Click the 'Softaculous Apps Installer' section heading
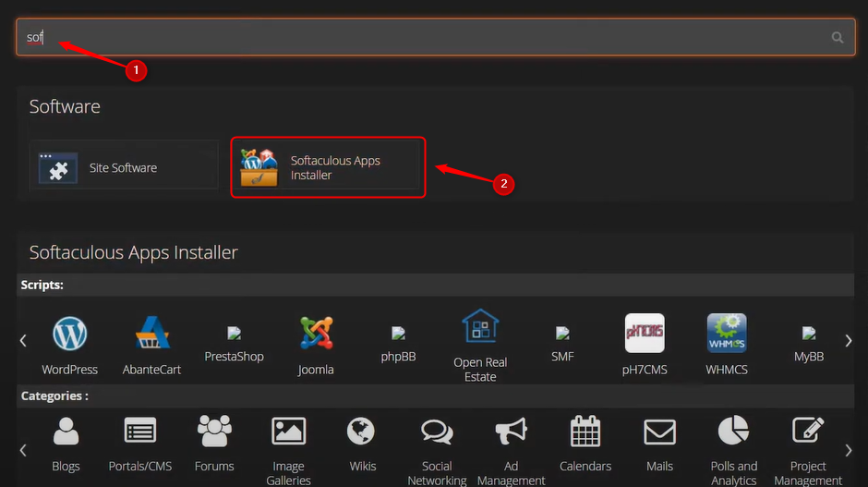 coord(133,252)
